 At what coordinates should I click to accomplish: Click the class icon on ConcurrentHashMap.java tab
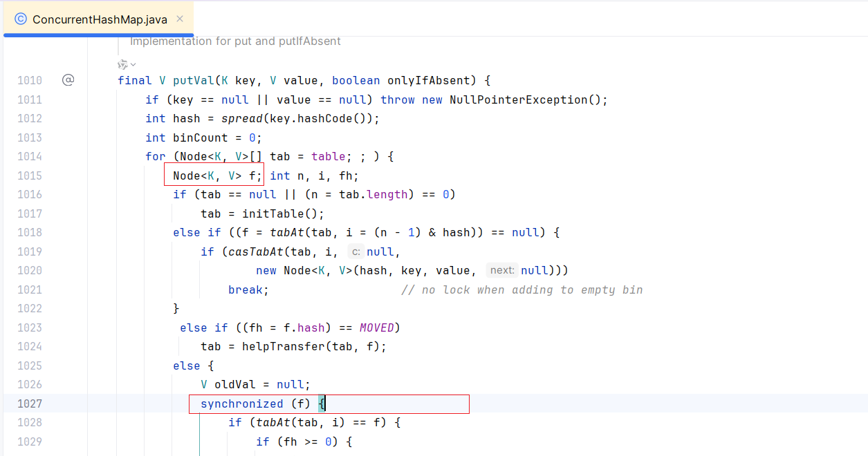coord(21,19)
